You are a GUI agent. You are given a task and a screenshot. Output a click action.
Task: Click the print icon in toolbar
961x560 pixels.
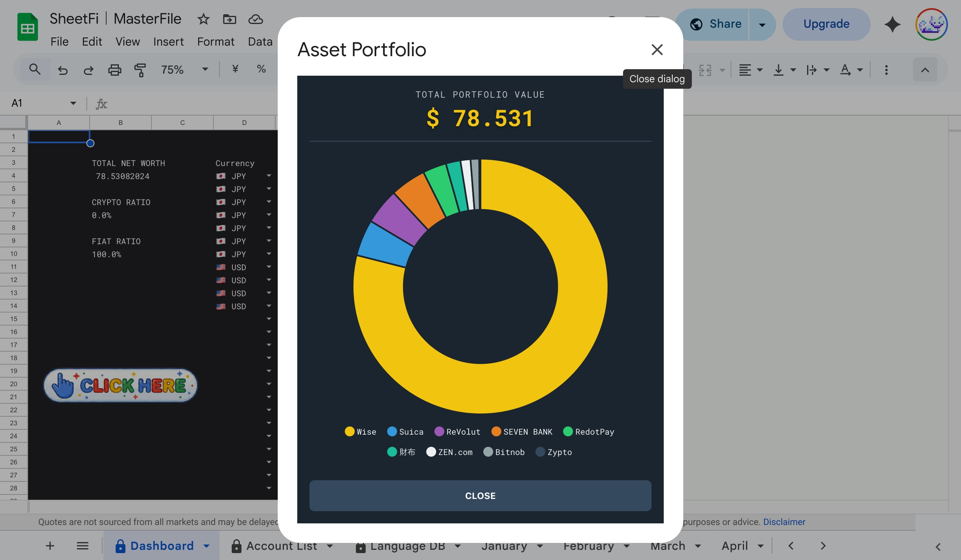[114, 70]
